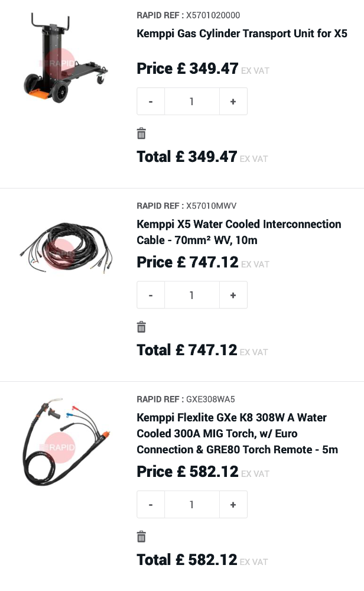
Task: Open Kemppi X5 Water Cooled Interconnection Cable page
Action: 239,232
